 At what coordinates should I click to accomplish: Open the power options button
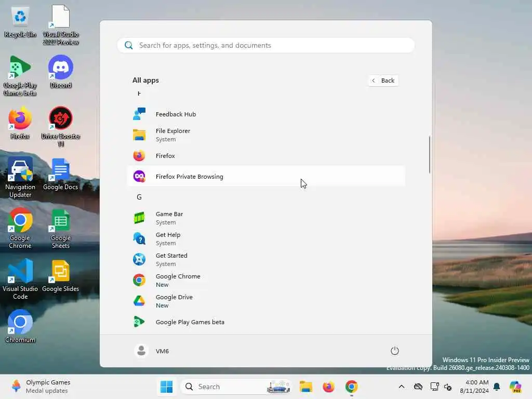pyautogui.click(x=395, y=351)
